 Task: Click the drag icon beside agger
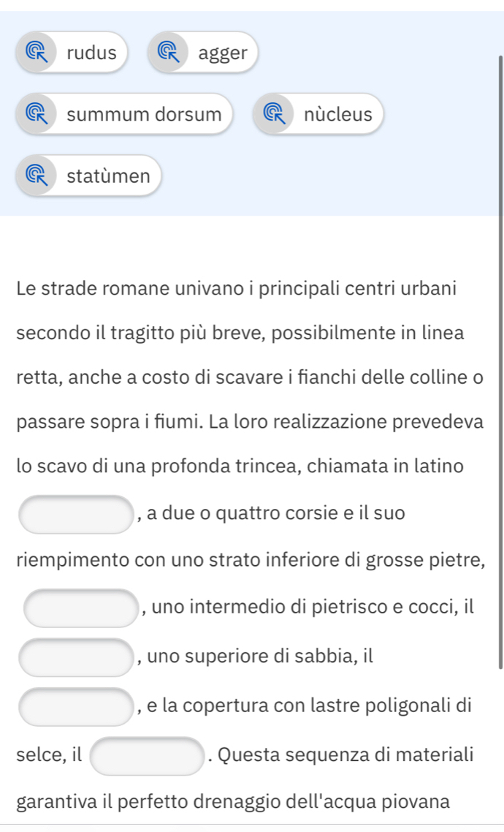[x=168, y=53]
